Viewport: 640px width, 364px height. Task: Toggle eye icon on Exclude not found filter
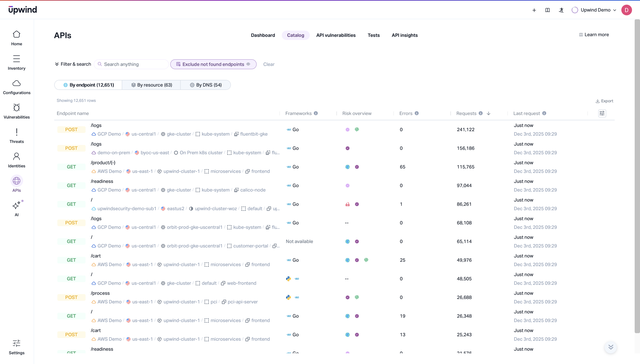pyautogui.click(x=248, y=64)
